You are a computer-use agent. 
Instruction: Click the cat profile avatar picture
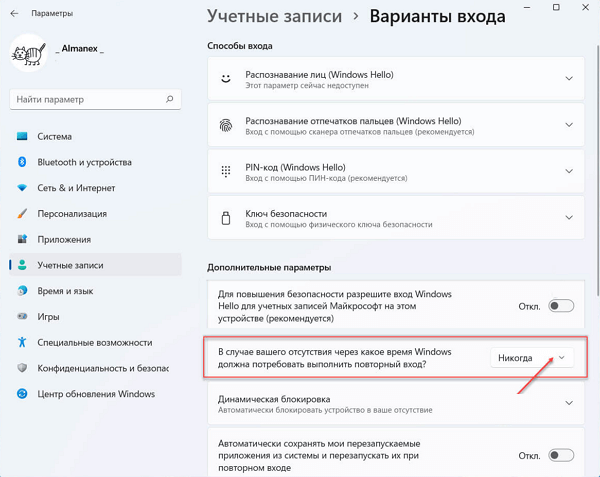[29, 53]
